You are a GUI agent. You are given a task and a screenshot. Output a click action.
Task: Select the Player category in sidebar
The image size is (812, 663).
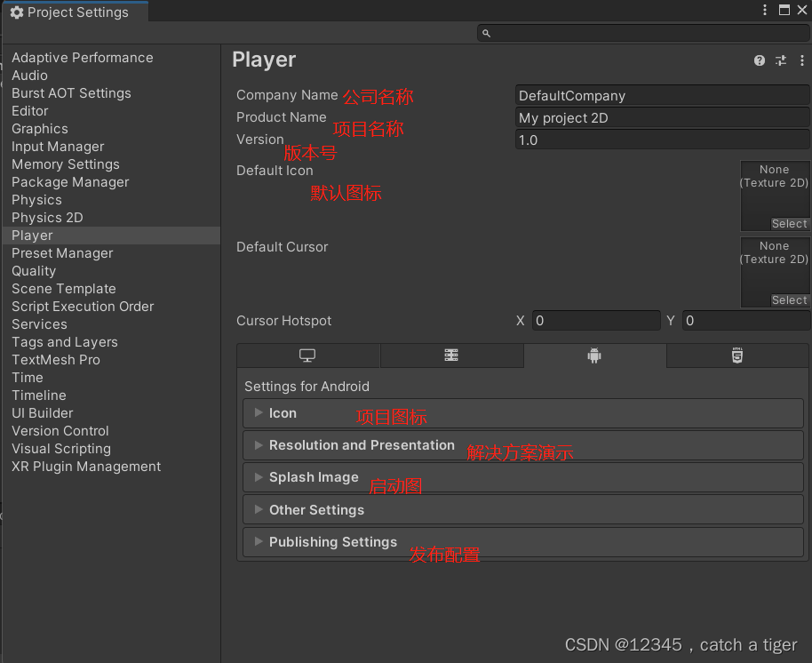click(111, 236)
